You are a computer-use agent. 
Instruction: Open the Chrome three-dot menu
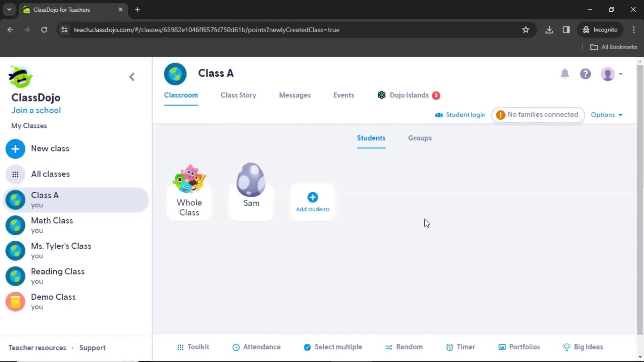(634, 30)
